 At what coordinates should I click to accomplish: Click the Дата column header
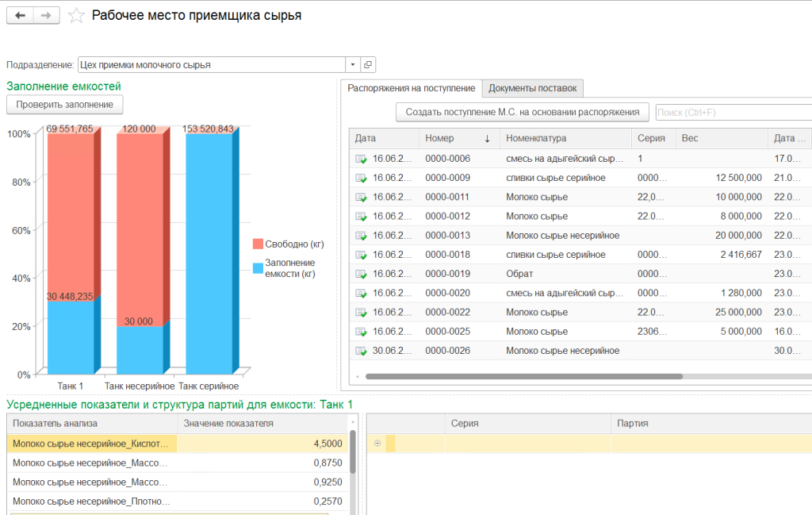[x=384, y=138]
